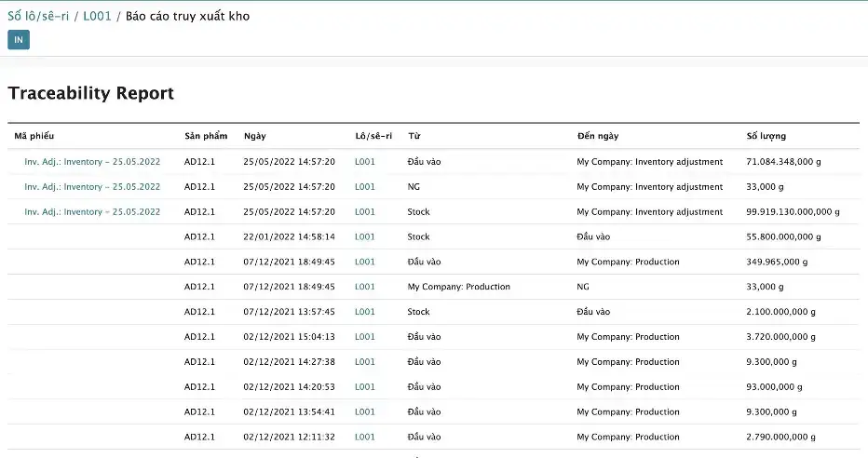Viewport: 868px width, 458px height.
Task: Click the Traceability Report heading
Action: tap(90, 93)
